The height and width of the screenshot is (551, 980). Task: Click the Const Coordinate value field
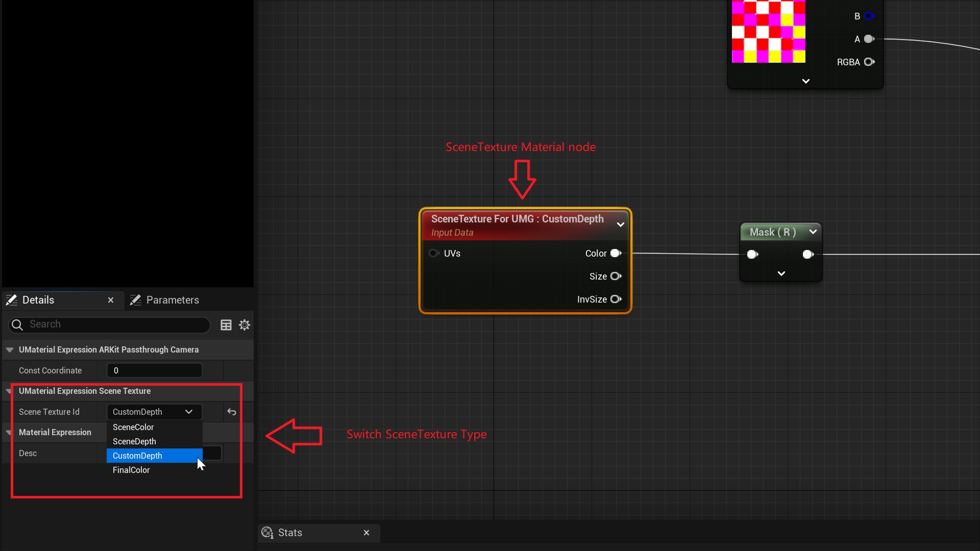(x=154, y=370)
